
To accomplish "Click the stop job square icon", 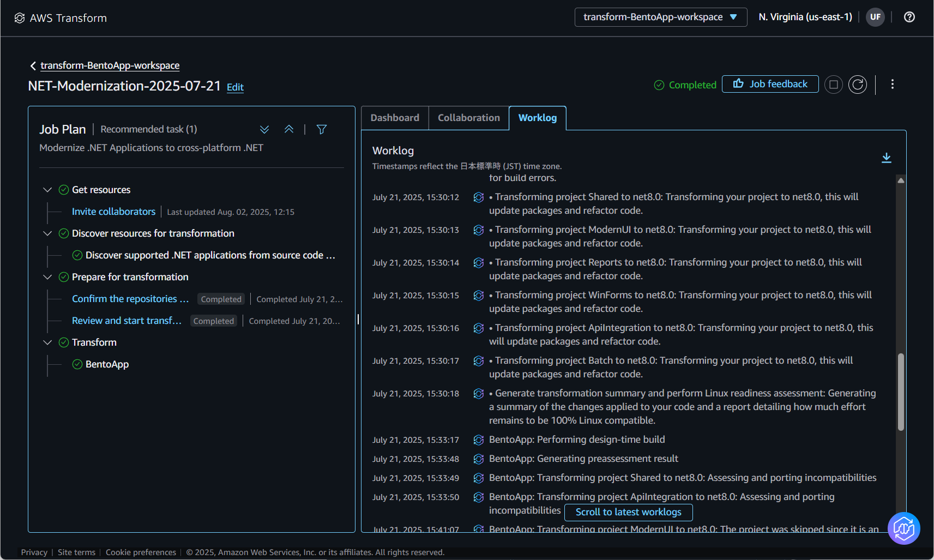I will click(833, 85).
